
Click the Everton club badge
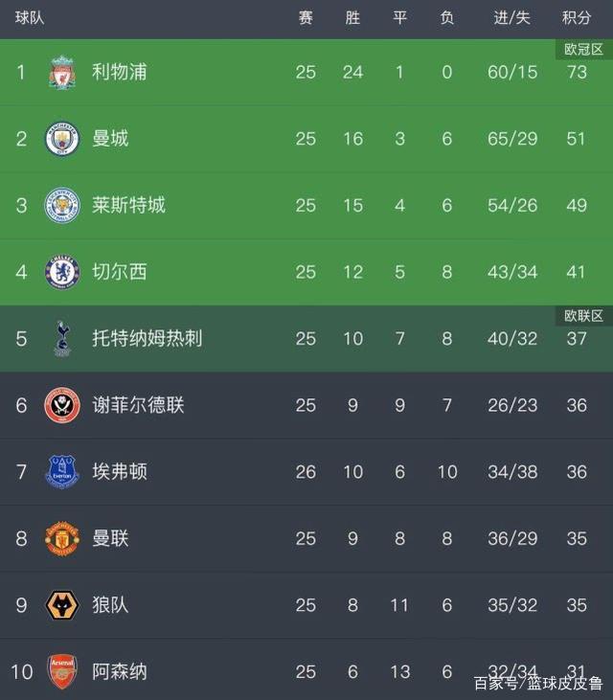tap(62, 472)
